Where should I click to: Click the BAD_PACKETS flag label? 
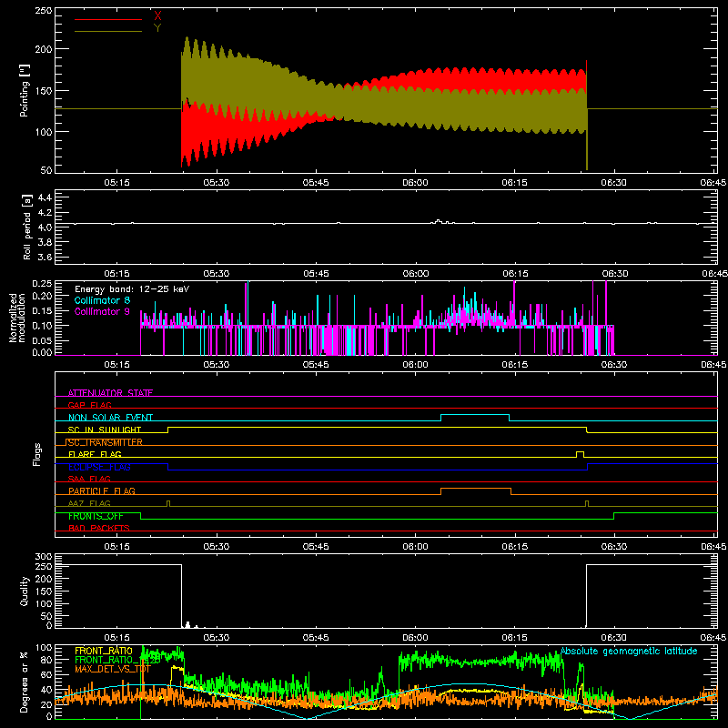click(99, 528)
